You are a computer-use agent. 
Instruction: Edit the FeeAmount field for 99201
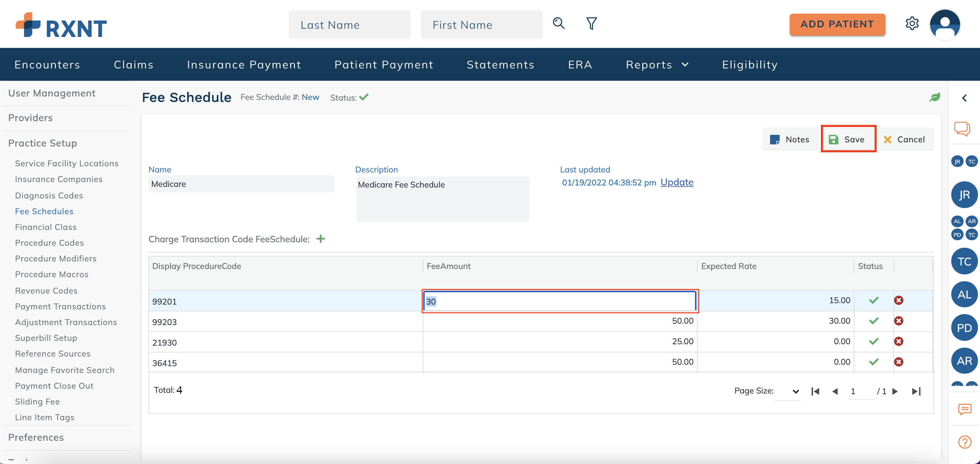click(559, 301)
